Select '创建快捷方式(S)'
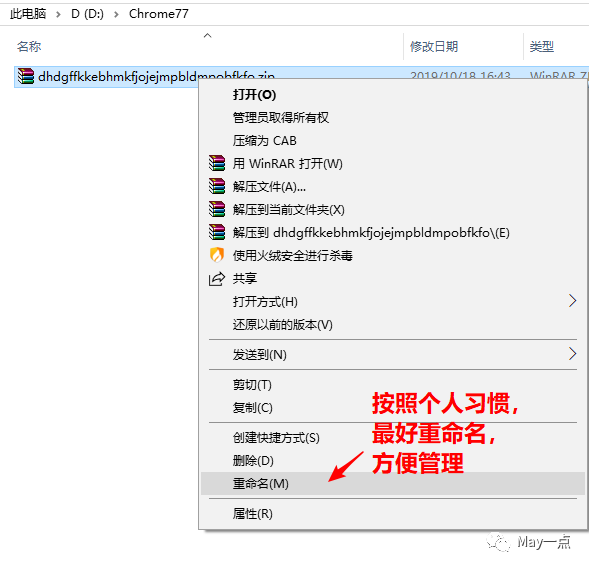This screenshot has width=589, height=568. [393, 438]
